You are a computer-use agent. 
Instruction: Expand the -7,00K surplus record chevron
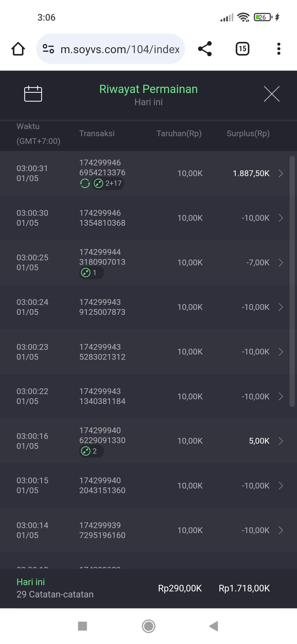pos(280,263)
